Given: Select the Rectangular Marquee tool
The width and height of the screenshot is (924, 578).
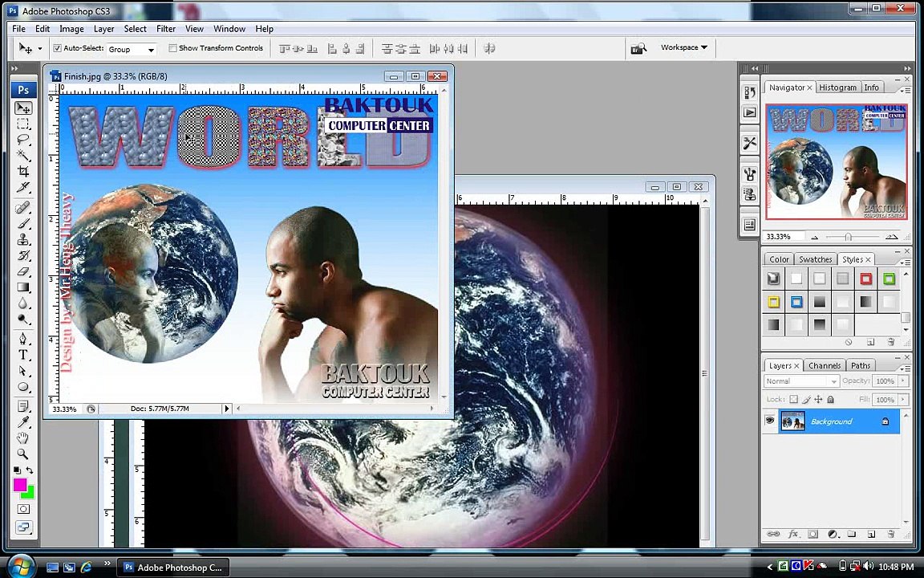Looking at the screenshot, I should [23, 124].
